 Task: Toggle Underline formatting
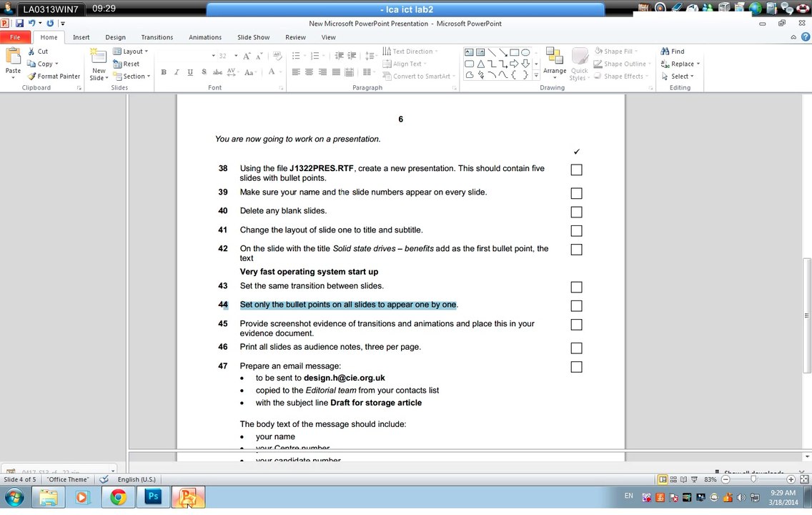pyautogui.click(x=190, y=72)
